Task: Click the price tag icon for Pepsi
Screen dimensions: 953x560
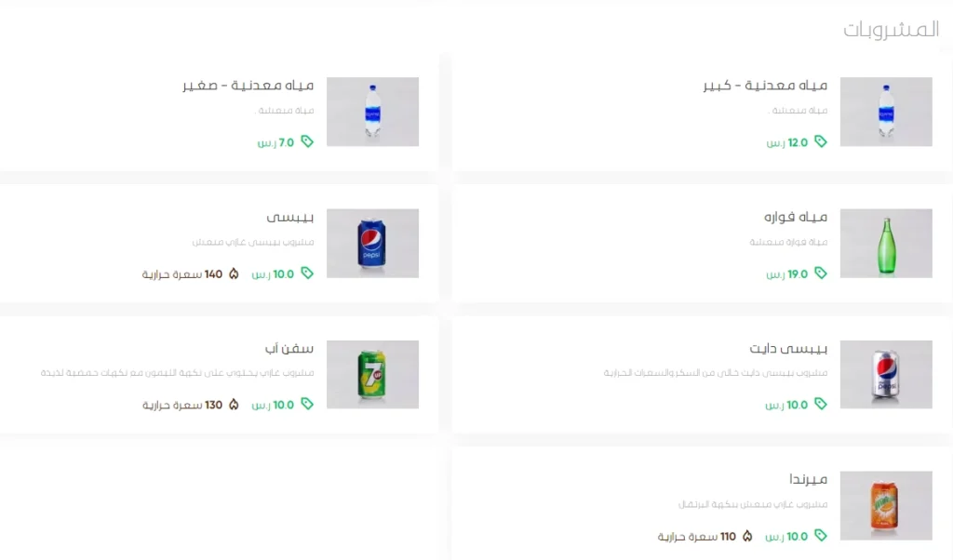Action: pos(307,273)
